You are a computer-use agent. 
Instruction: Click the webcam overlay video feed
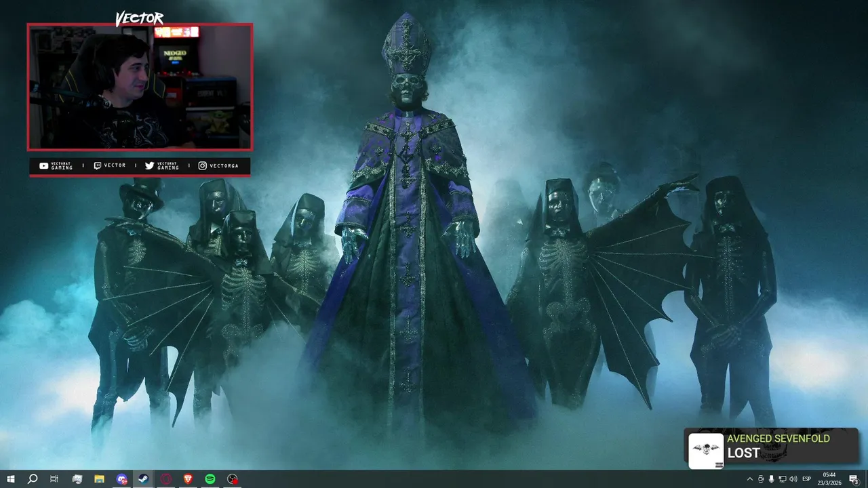pyautogui.click(x=140, y=87)
